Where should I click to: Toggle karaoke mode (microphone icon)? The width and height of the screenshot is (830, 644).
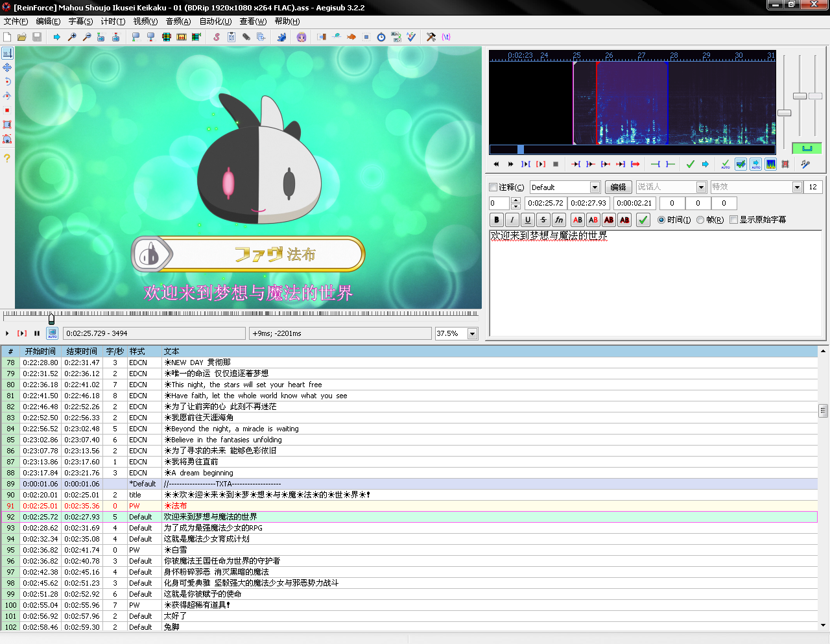click(x=805, y=164)
